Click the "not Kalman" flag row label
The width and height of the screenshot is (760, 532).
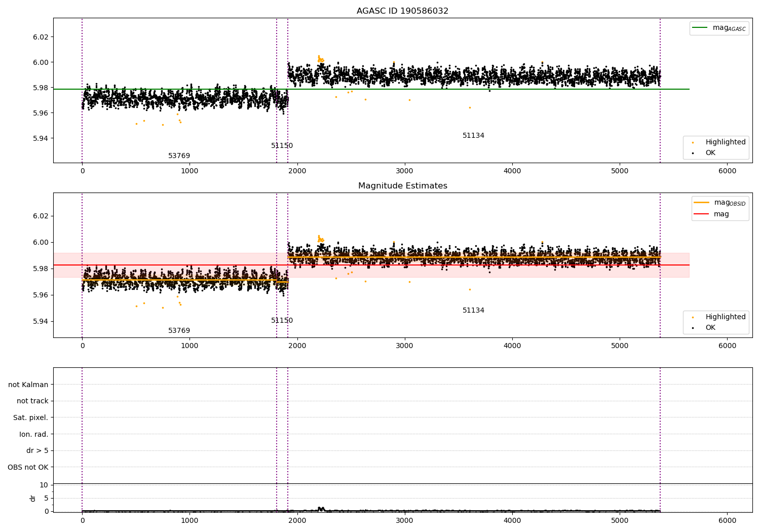click(x=28, y=385)
